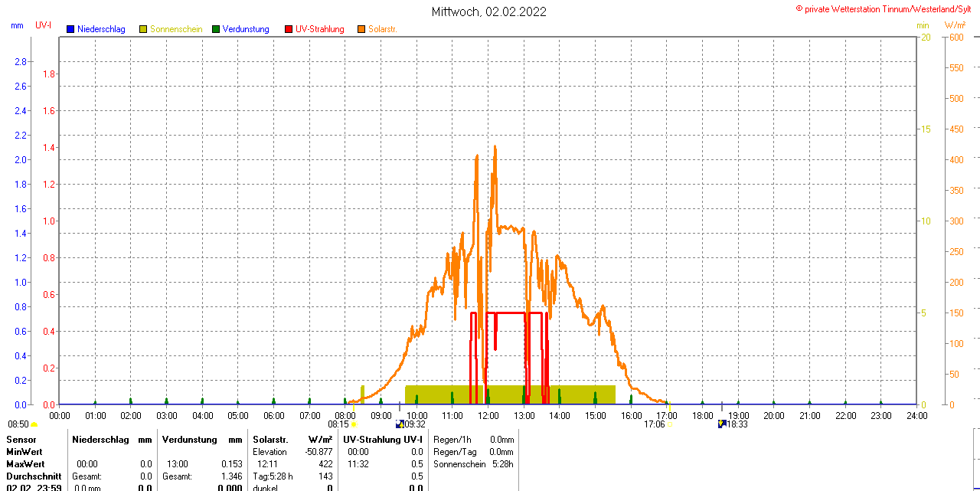Screen dimensions: 980x491
Task: Select the Niederschlag legend label
Action: [101, 29]
